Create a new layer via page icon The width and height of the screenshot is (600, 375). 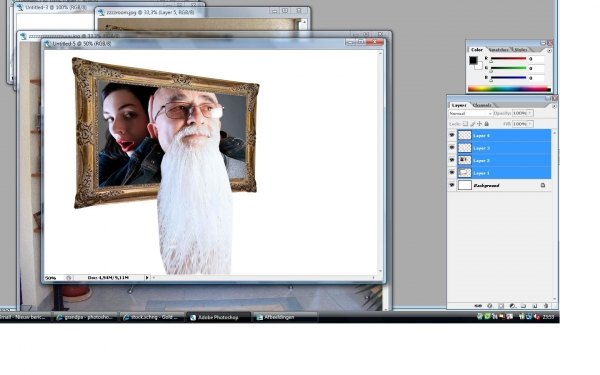[x=535, y=306]
